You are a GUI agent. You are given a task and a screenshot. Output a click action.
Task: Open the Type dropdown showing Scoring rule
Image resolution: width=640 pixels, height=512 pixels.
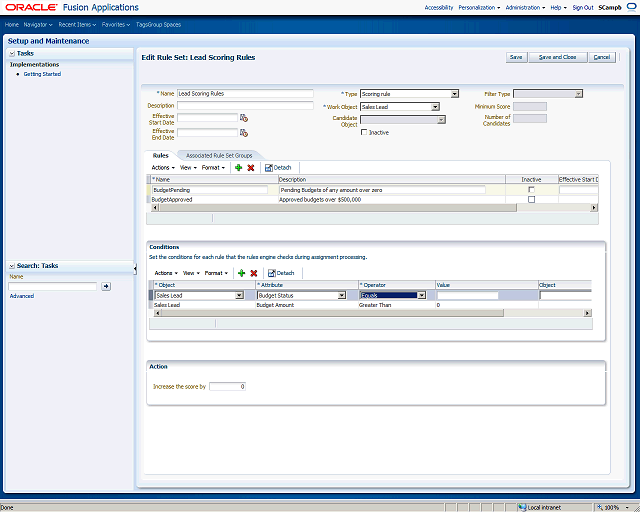tap(454, 94)
